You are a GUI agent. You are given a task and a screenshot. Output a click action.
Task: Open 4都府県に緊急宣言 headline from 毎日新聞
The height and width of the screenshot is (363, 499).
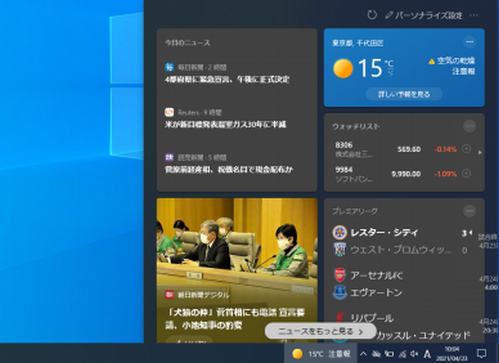[227, 79]
